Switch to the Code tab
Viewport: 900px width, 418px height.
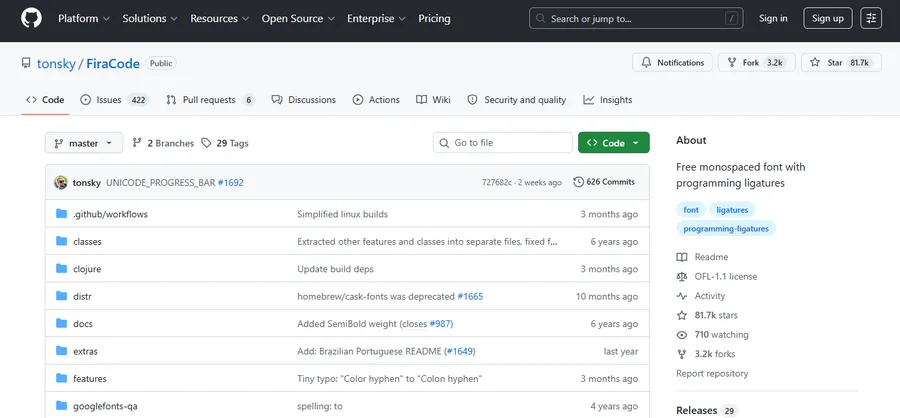point(45,100)
